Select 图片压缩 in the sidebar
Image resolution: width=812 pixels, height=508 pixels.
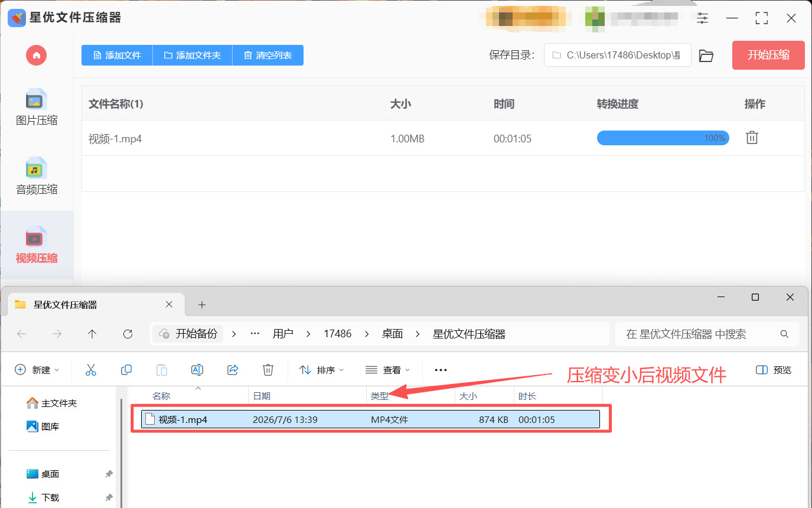tap(37, 108)
